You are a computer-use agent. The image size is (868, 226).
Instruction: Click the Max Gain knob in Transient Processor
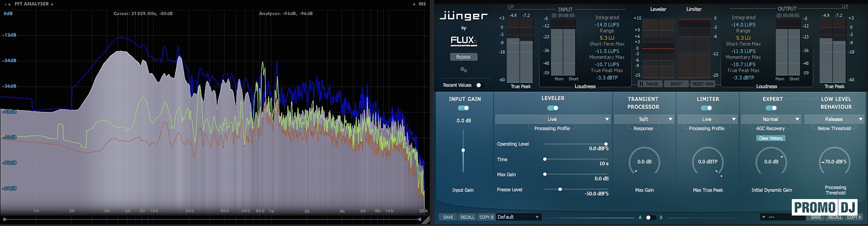click(x=644, y=162)
